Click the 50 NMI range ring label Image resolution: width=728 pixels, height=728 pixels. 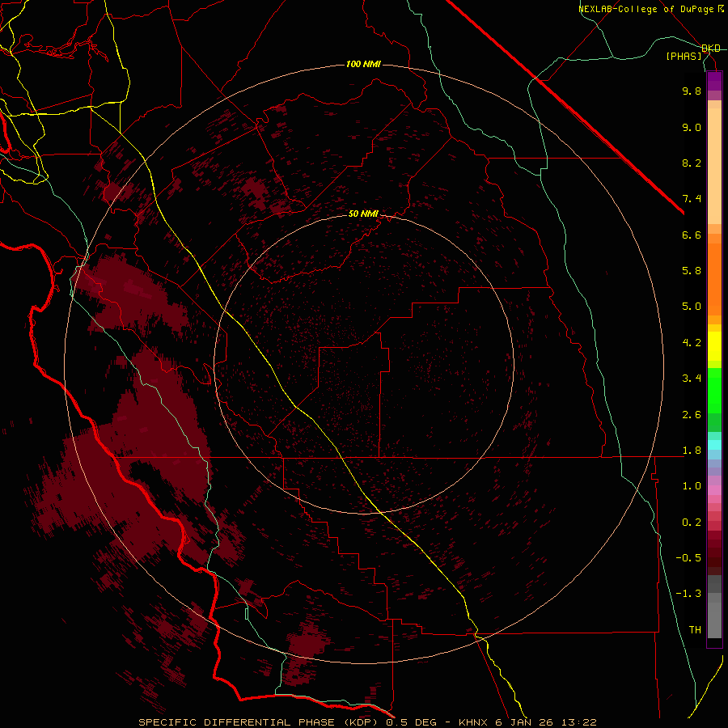click(x=363, y=214)
